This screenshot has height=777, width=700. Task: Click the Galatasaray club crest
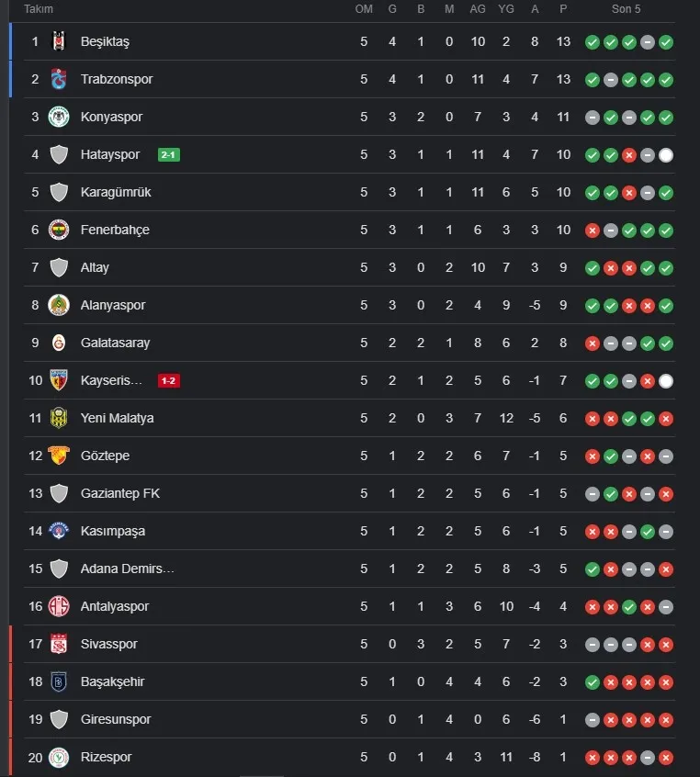[x=60, y=343]
